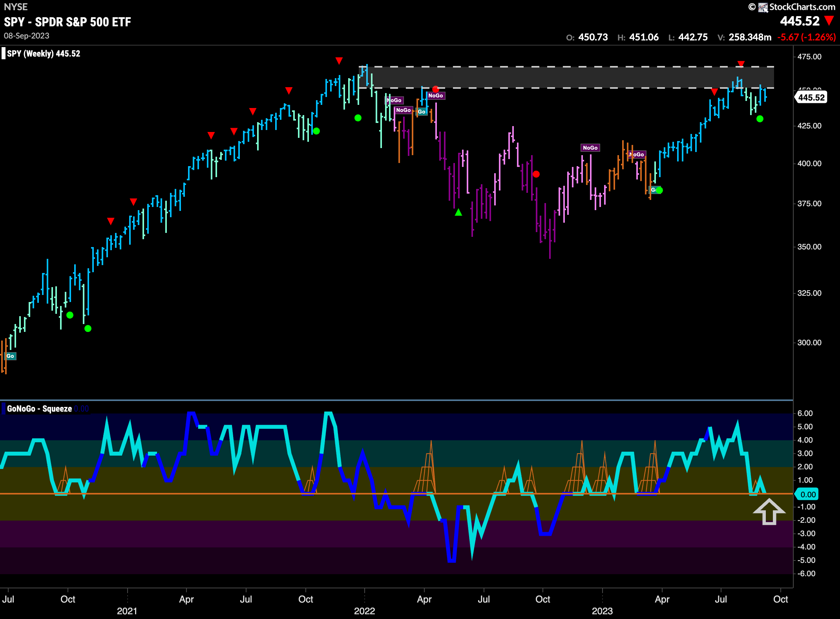This screenshot has height=619, width=840.
Task: Click the red dot marker near September 2022
Action: (x=536, y=174)
